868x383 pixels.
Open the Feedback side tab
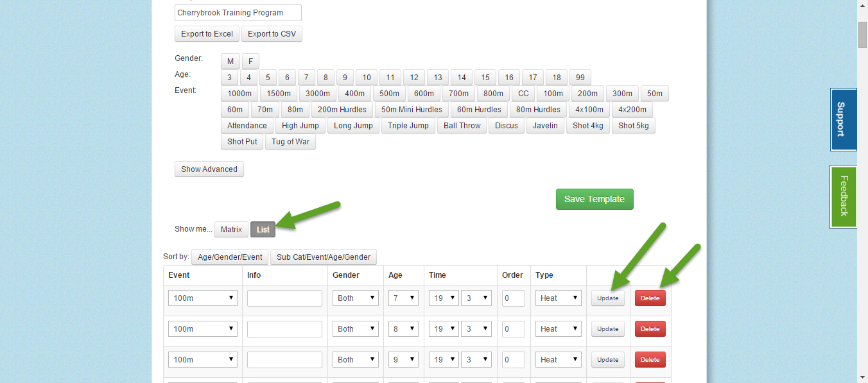(x=843, y=196)
